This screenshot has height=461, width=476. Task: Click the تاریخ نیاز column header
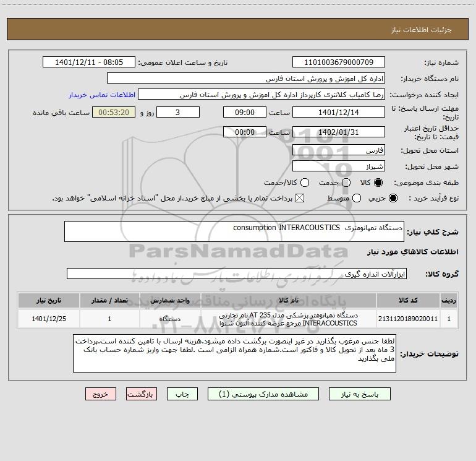coord(49,300)
